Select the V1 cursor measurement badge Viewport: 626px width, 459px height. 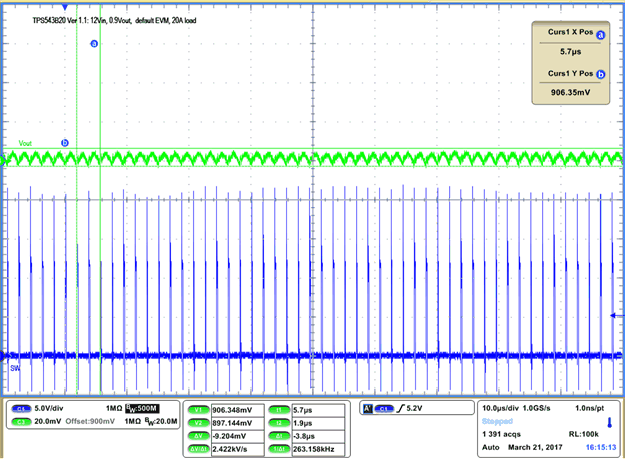point(198,410)
